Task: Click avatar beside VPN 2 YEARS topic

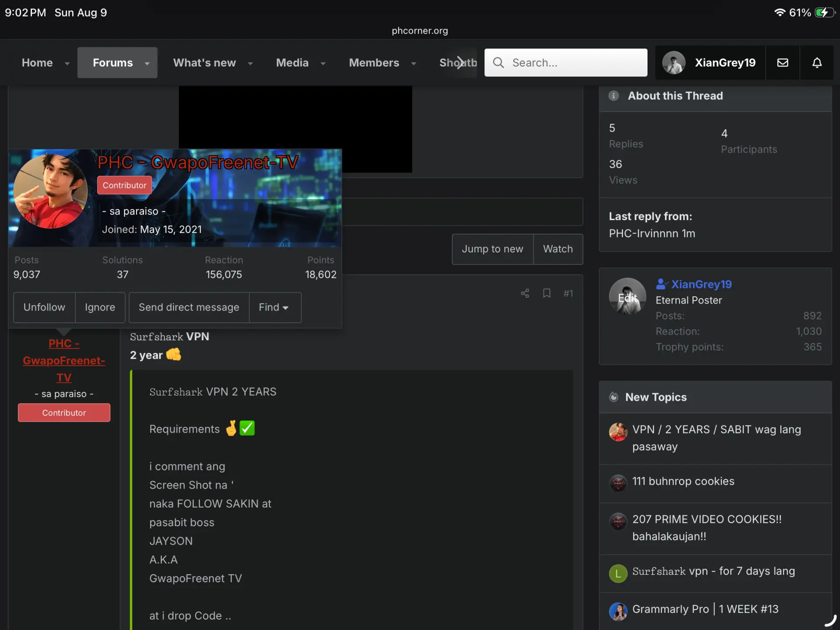Action: 618,432
